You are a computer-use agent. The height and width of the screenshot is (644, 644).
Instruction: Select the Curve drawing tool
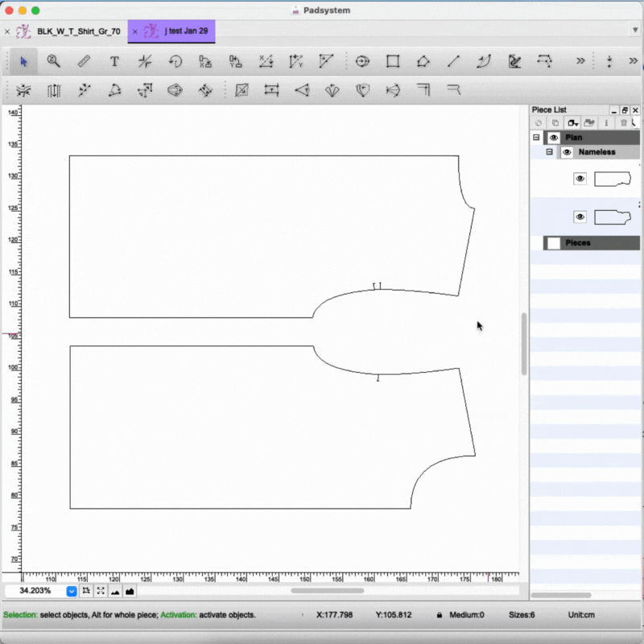[484, 62]
